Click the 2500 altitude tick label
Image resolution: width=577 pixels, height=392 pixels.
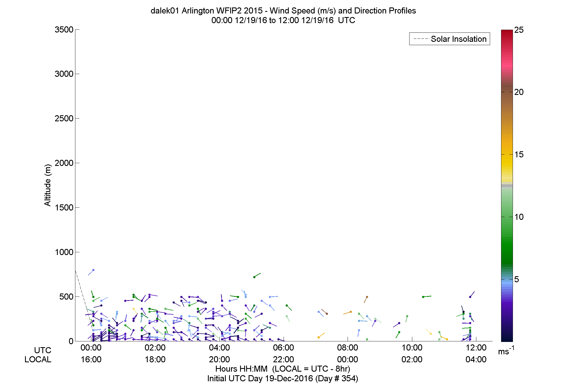tap(64, 118)
